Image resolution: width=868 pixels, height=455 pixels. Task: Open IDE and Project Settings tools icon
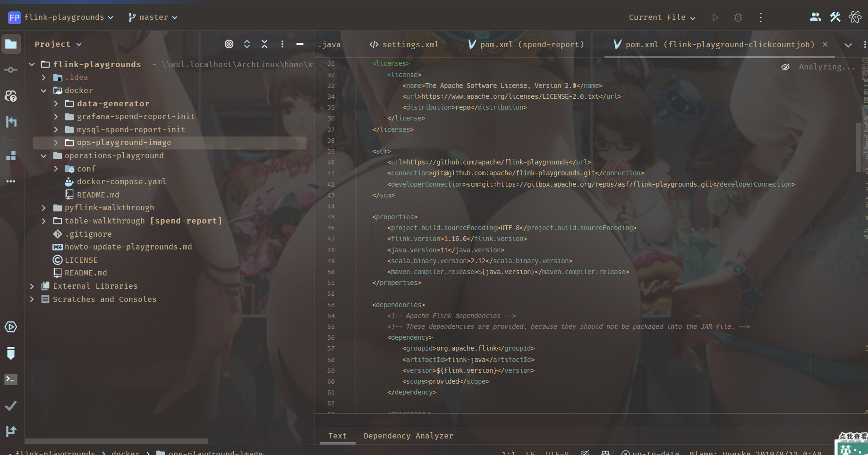point(835,17)
